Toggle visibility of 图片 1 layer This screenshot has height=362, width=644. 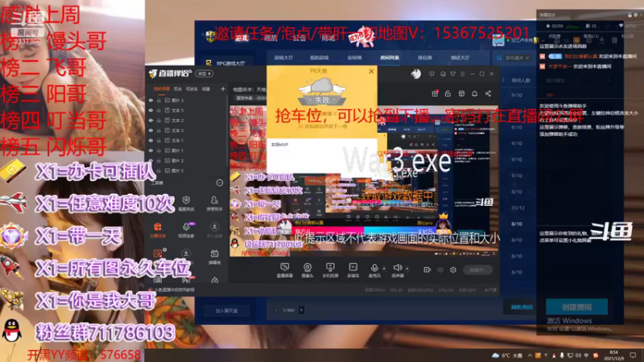pos(151,150)
